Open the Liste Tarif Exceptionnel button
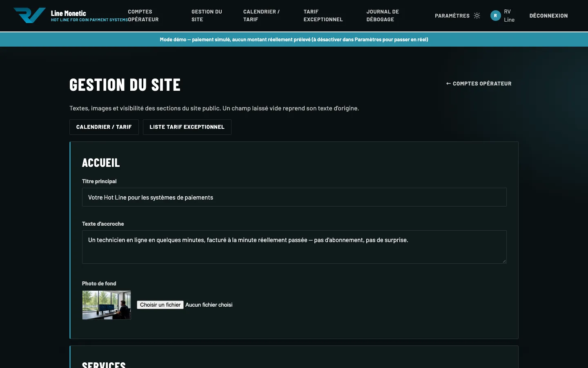588x368 pixels. 187,127
